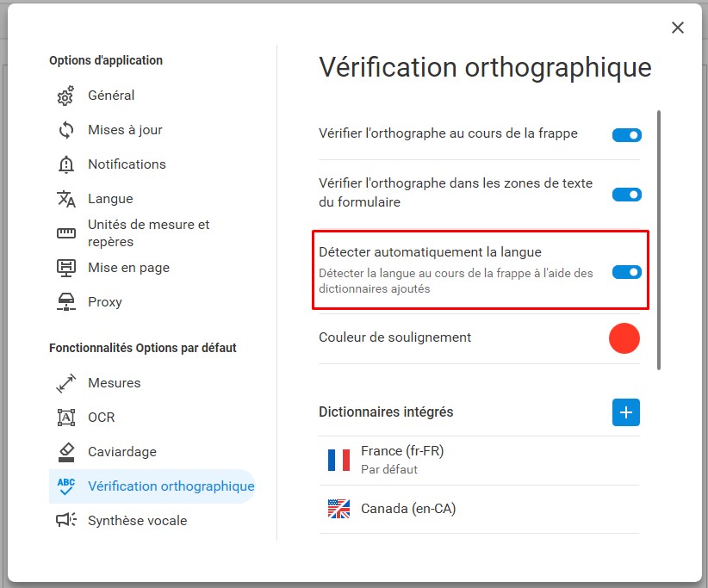Select Vérification orthographique menu item
Viewport: 708px width, 588px height.
(x=152, y=486)
